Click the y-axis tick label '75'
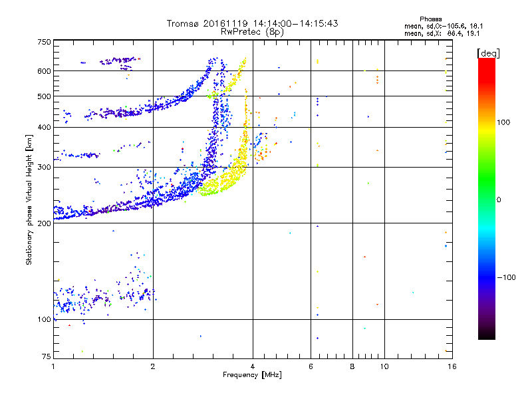Viewport: 532px width, 399px height. [x=47, y=356]
